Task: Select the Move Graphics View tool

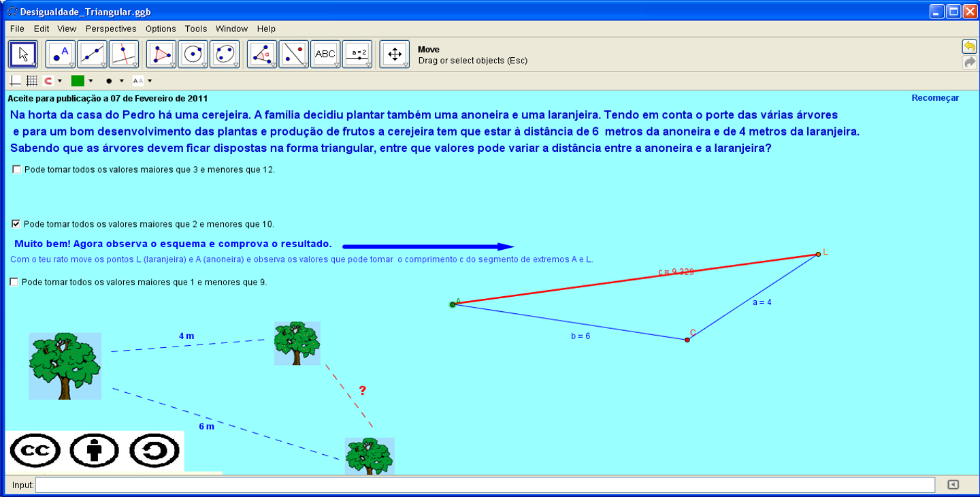Action: [x=394, y=54]
